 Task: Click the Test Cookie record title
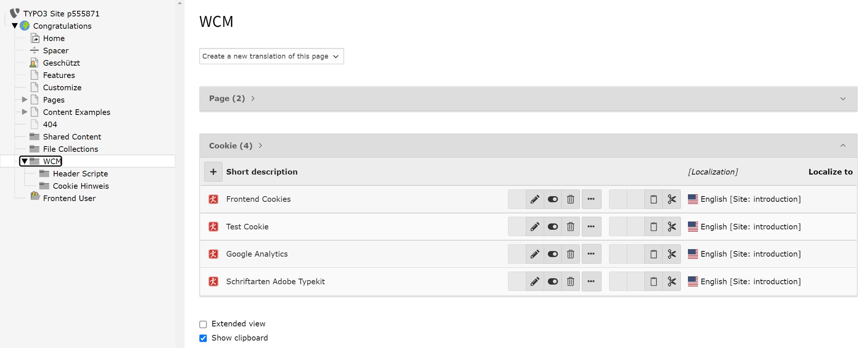click(247, 227)
